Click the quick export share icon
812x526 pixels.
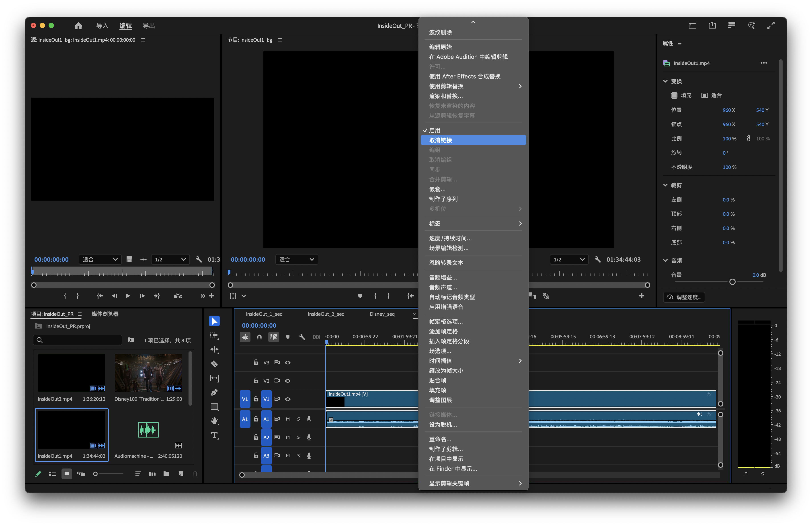[x=712, y=25]
